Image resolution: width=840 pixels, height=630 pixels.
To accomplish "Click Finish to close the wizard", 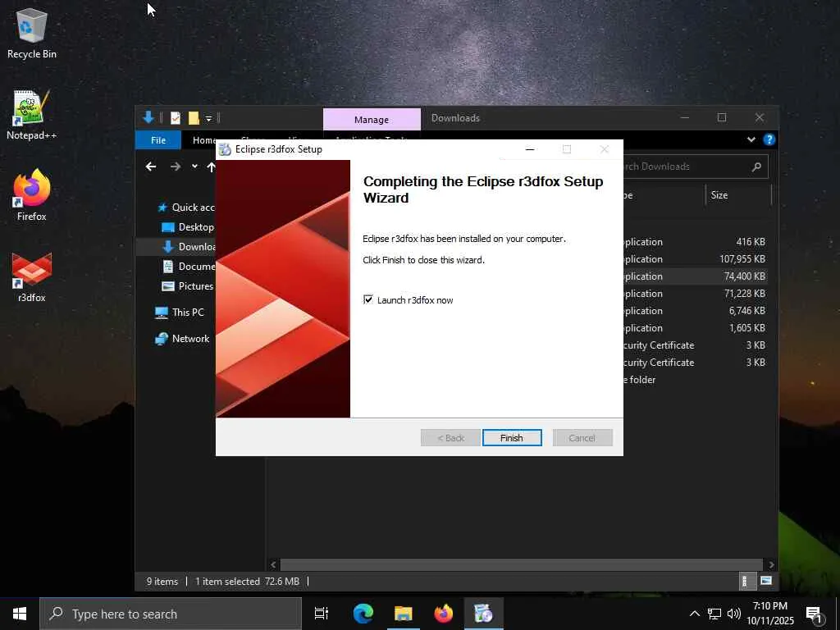I will click(512, 438).
